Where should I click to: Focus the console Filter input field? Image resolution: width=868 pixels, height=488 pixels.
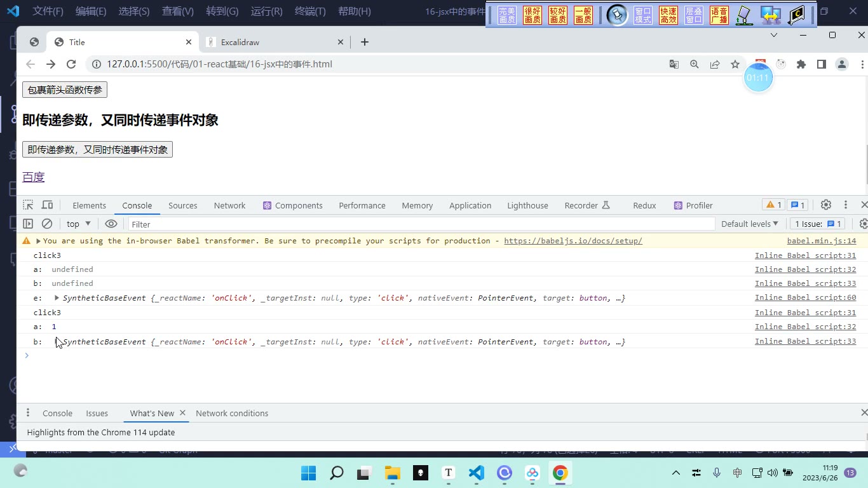[421, 224]
